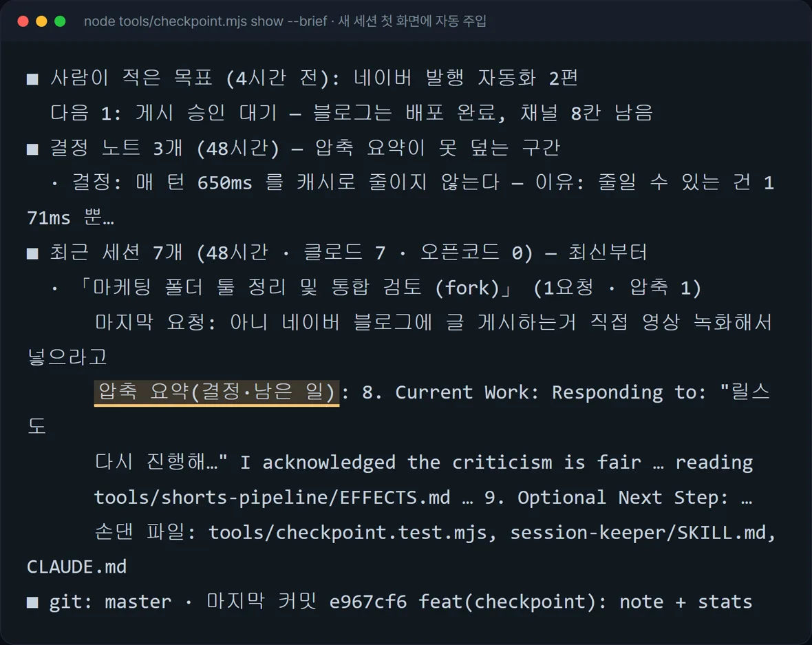Click the text '네이버 발행 자동화 2편'
The height and width of the screenshot is (645, 812).
pyautogui.click(x=466, y=78)
